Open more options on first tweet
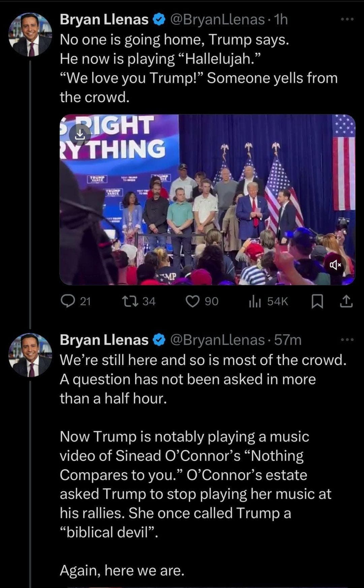 click(347, 20)
